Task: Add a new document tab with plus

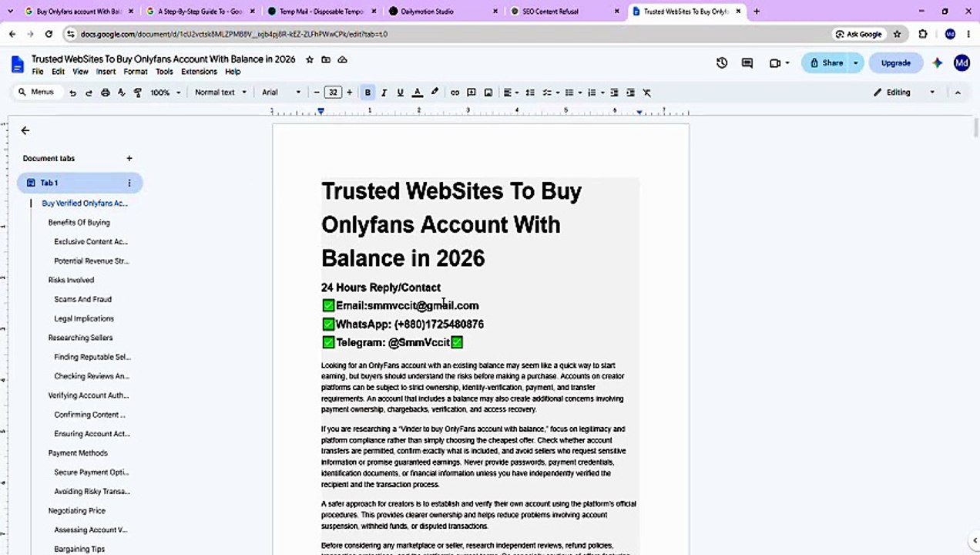Action: coord(129,158)
